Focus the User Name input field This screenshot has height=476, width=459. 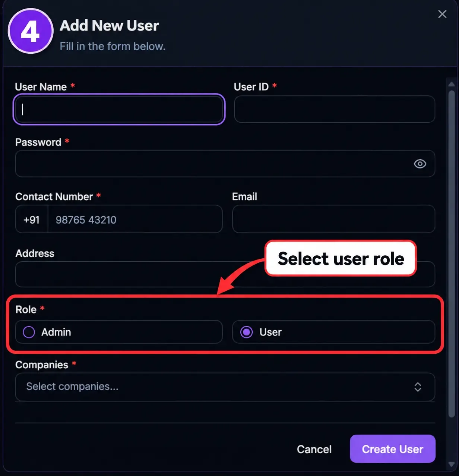(119, 109)
